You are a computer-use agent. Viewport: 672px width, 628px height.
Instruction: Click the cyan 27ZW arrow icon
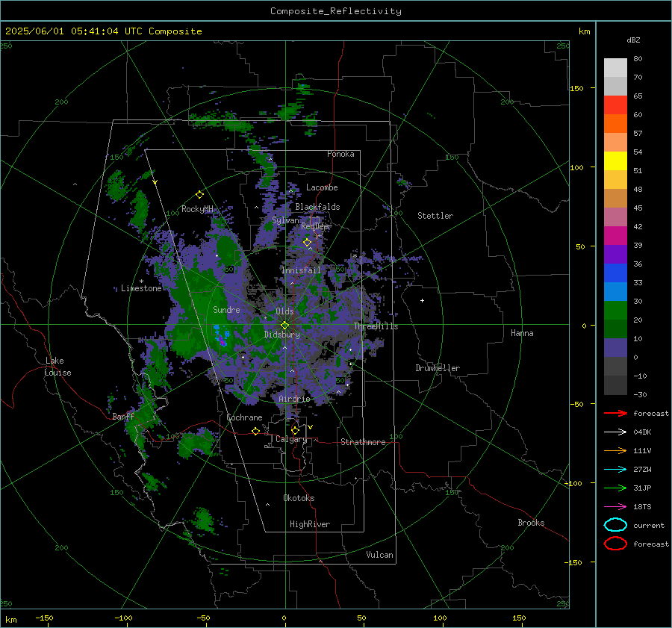[x=615, y=470]
